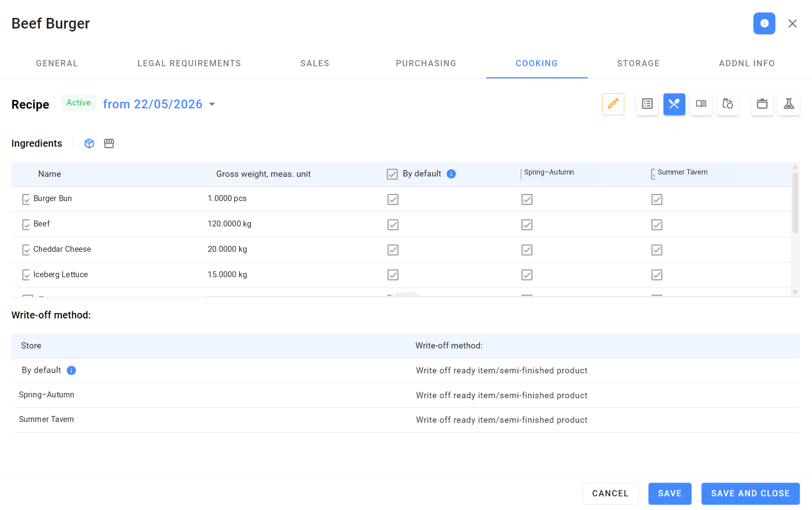Click the ingredients table vertical scrollbar
Viewport: 812px width, 510px height.
click(x=795, y=203)
